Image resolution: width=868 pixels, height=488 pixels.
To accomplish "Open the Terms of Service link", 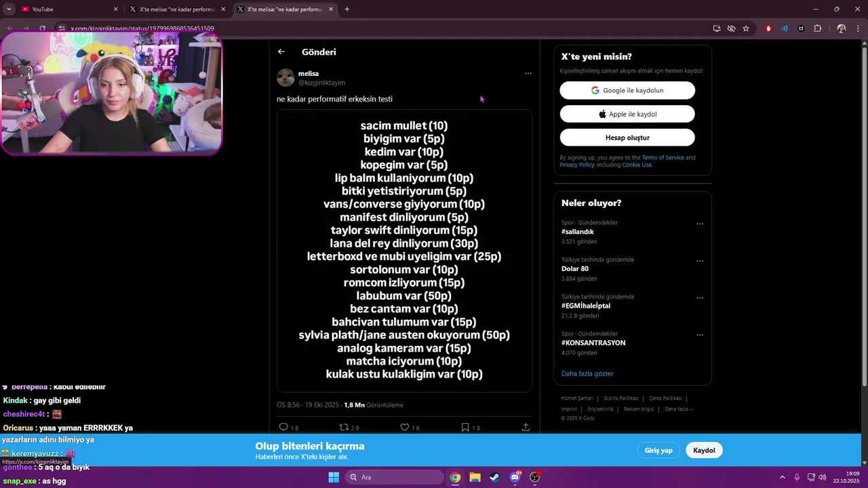I will 663,157.
